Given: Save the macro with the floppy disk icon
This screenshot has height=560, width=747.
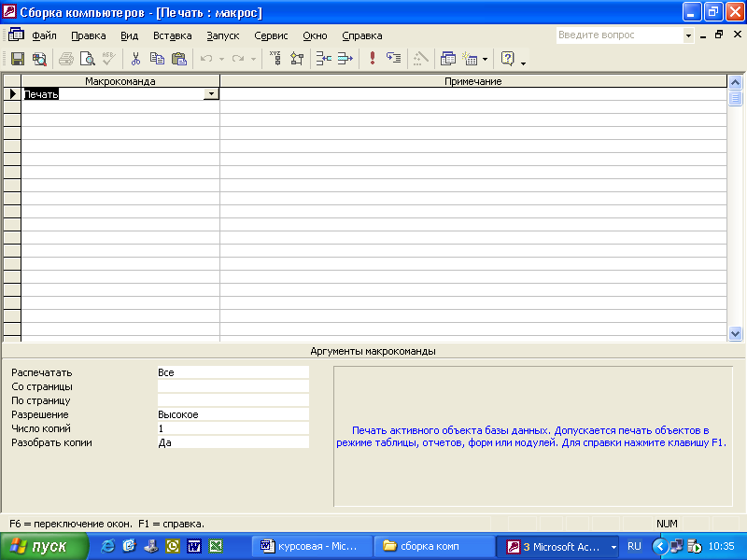Looking at the screenshot, I should click(x=18, y=59).
